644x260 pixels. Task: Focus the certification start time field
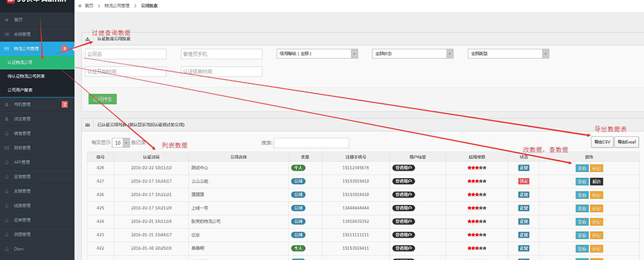coord(125,71)
